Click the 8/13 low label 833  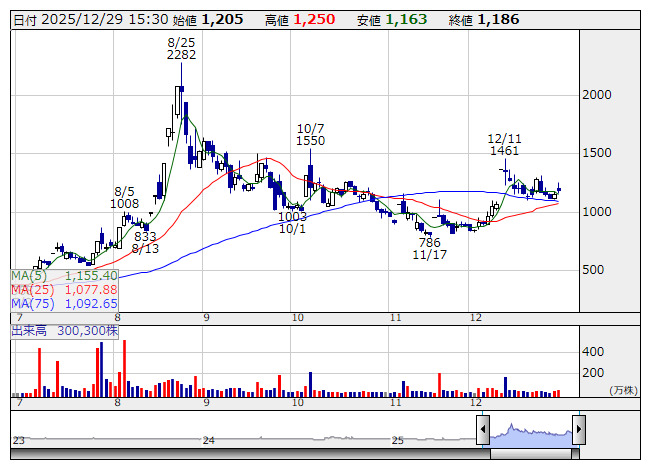click(x=146, y=236)
